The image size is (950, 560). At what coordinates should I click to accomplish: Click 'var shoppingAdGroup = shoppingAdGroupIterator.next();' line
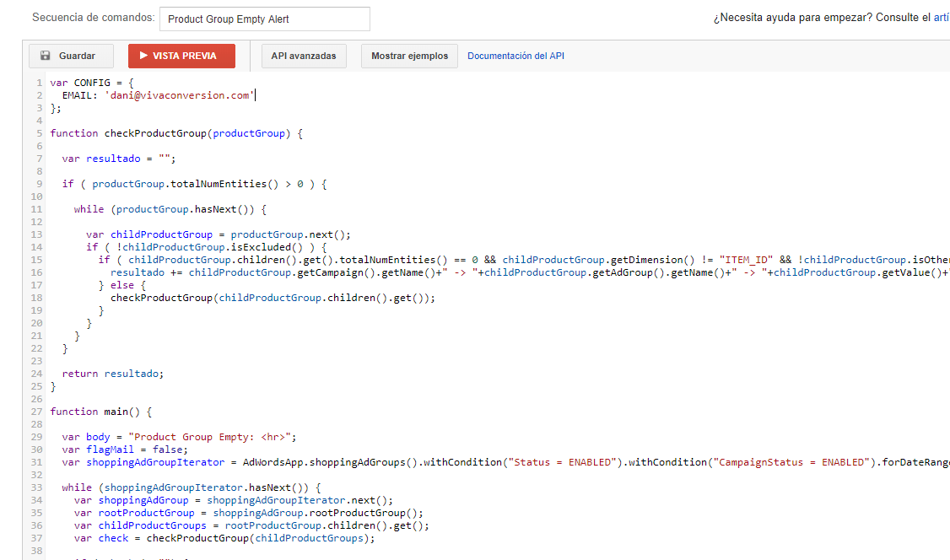pyautogui.click(x=233, y=501)
